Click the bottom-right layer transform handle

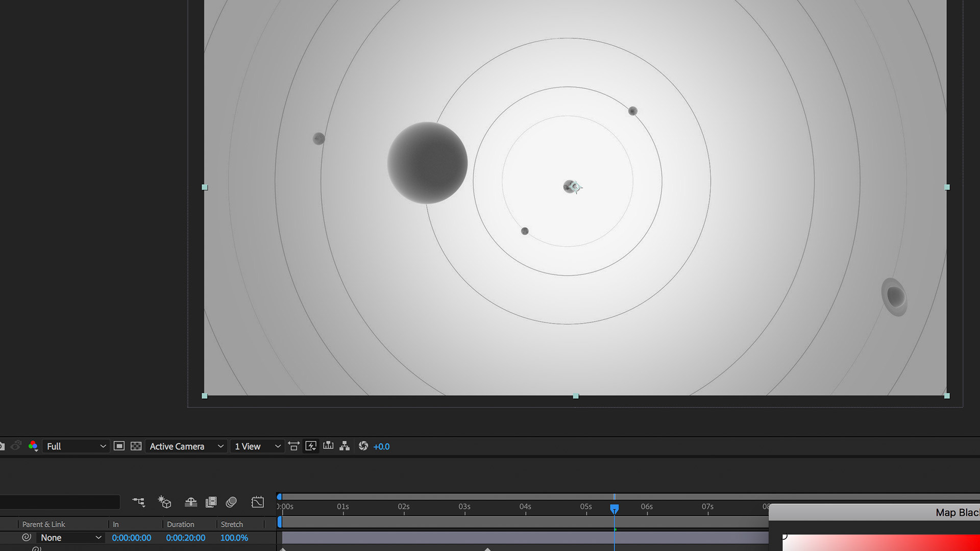947,396
